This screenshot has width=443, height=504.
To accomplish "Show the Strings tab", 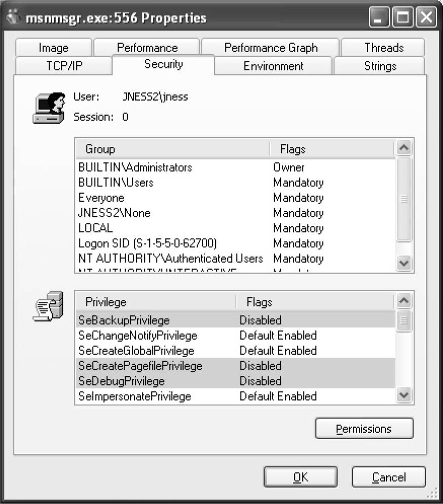I will pyautogui.click(x=380, y=66).
